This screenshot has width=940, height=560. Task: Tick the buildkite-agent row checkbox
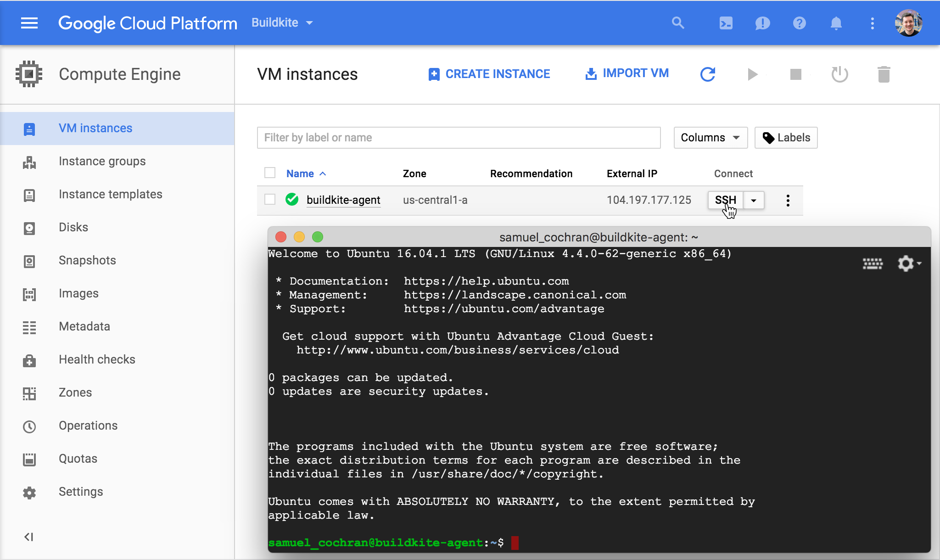coord(270,199)
